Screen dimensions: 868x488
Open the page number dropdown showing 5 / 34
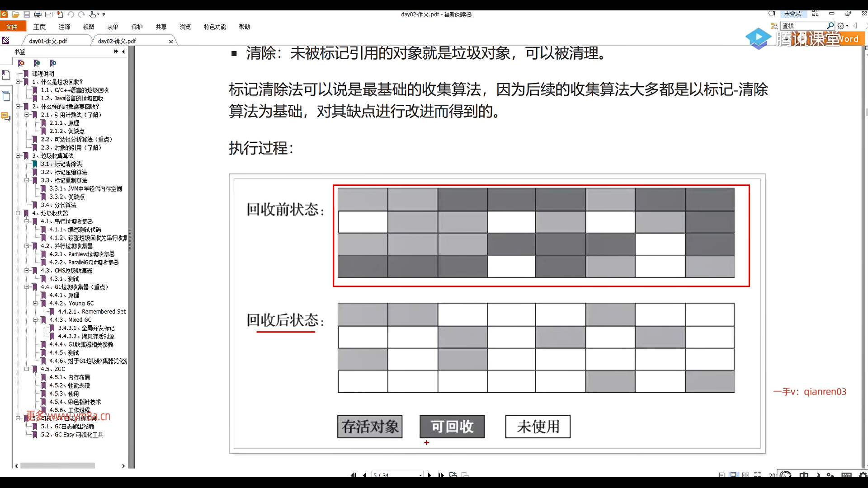point(420,475)
